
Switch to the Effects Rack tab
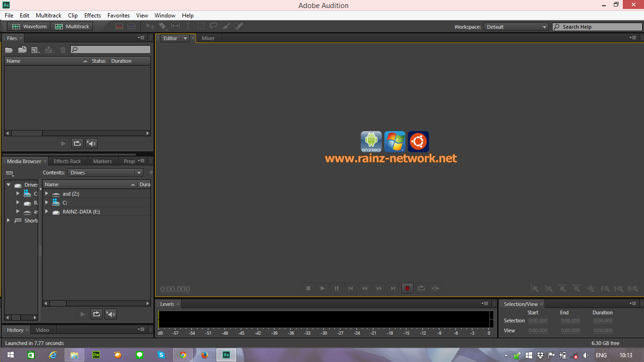pyautogui.click(x=67, y=161)
